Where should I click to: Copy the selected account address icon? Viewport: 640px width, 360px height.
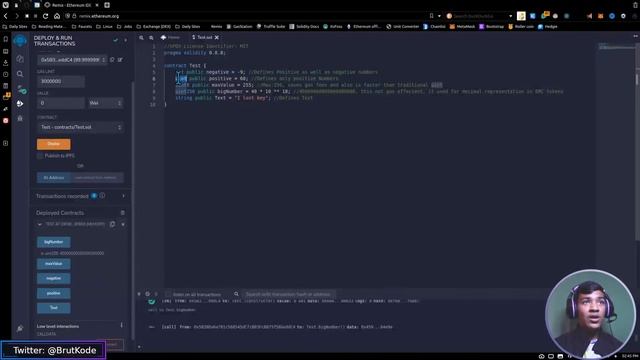112,60
